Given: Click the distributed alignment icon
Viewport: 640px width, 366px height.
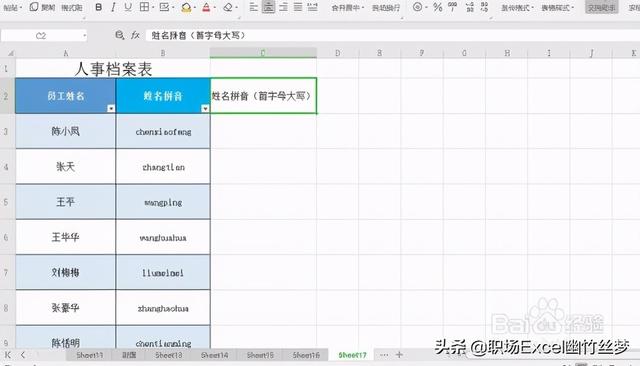Looking at the screenshot, I should [x=313, y=7].
